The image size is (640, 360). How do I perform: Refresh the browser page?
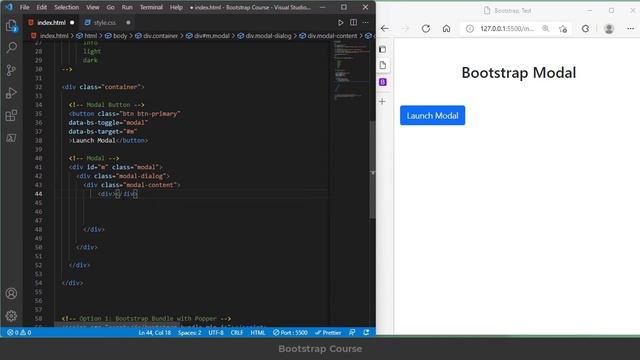click(426, 28)
